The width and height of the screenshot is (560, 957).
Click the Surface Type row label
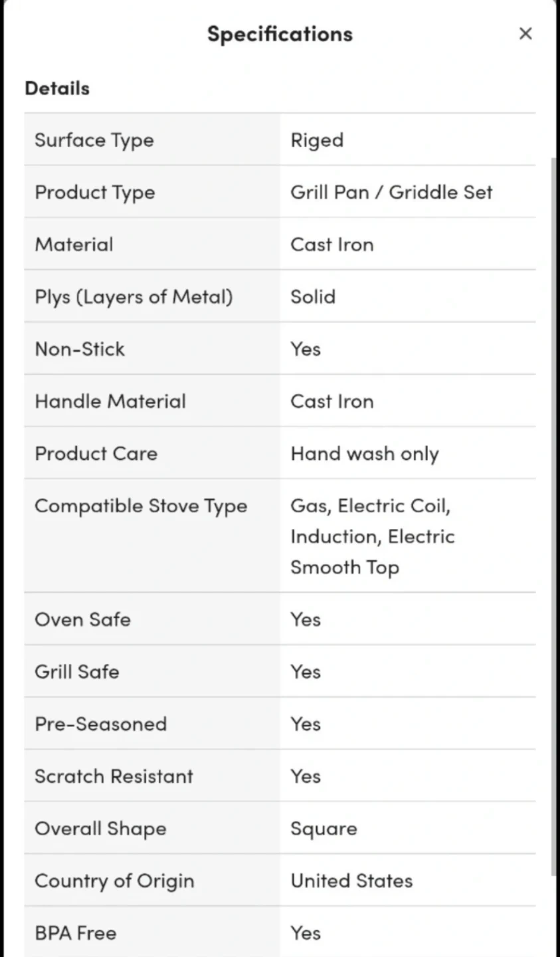[x=94, y=140]
